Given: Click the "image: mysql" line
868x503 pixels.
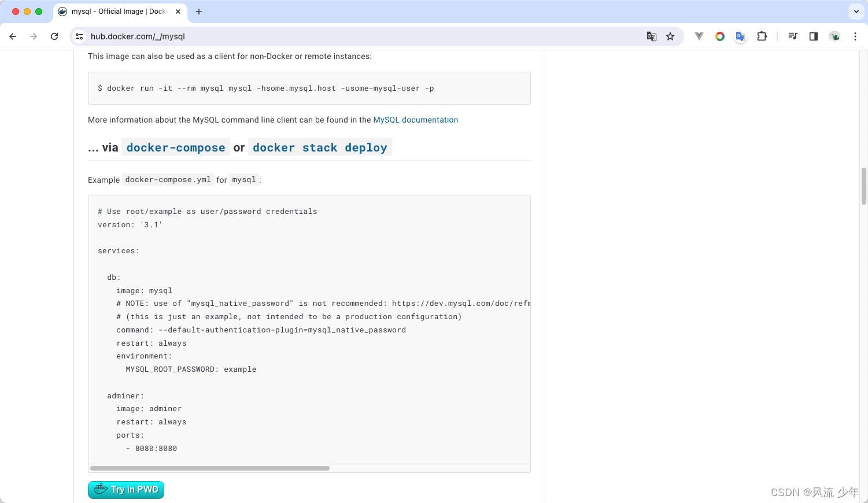Looking at the screenshot, I should (x=145, y=291).
